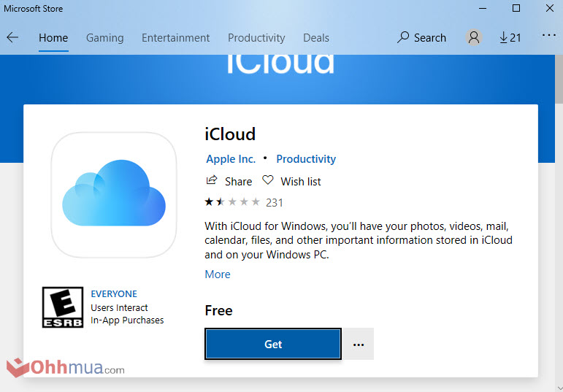Viewport: 563px width, 392px height.
Task: Expand description with More link
Action: click(x=218, y=274)
